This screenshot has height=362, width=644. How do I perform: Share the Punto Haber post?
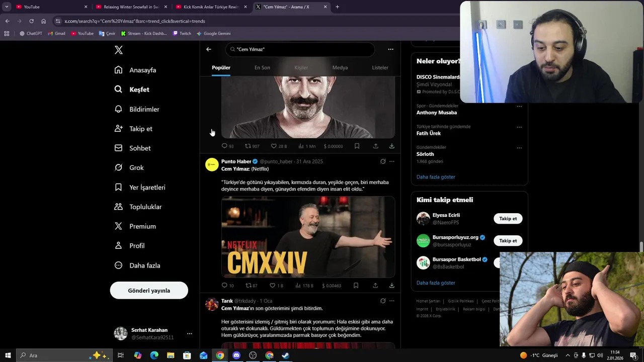coord(375,286)
